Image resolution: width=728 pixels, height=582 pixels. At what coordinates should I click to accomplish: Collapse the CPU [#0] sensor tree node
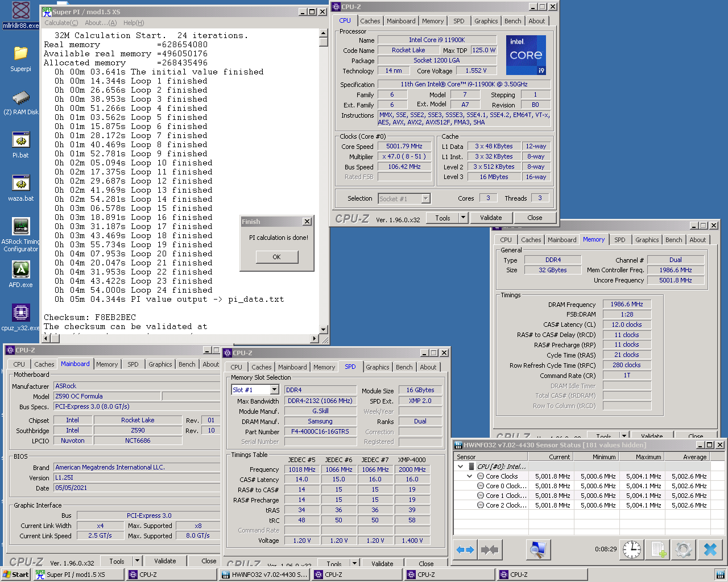460,466
